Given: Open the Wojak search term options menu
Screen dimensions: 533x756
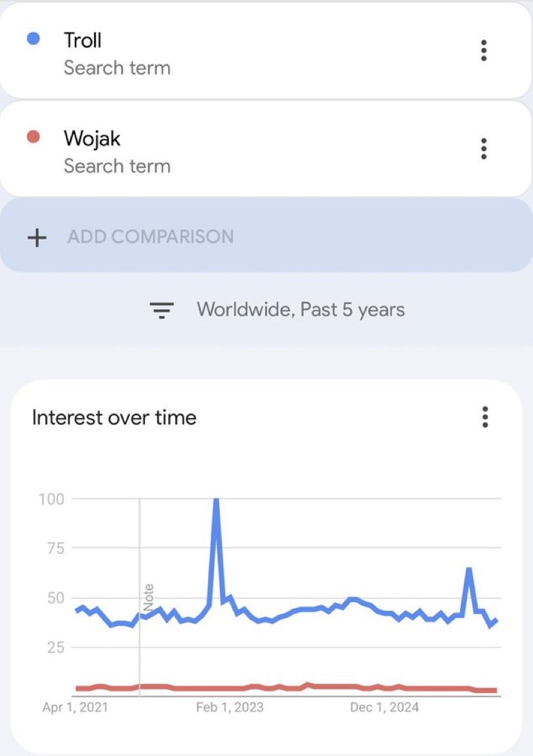Looking at the screenshot, I should [x=484, y=148].
